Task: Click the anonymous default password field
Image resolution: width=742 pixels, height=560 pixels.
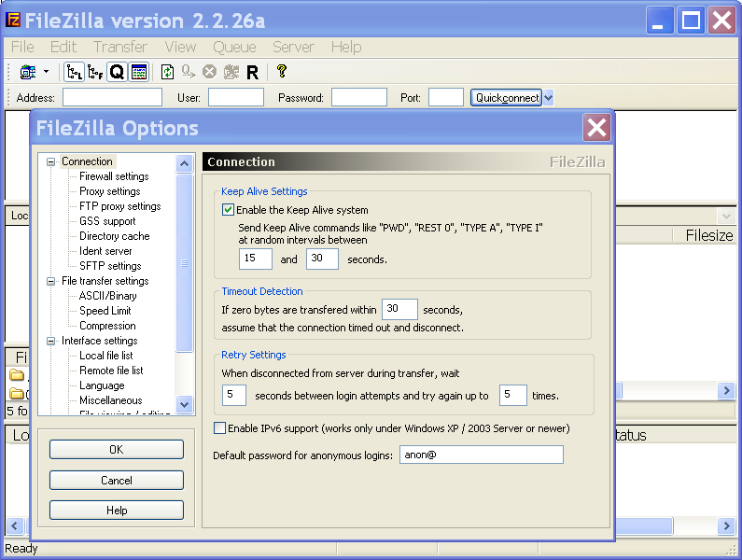Action: point(482,455)
